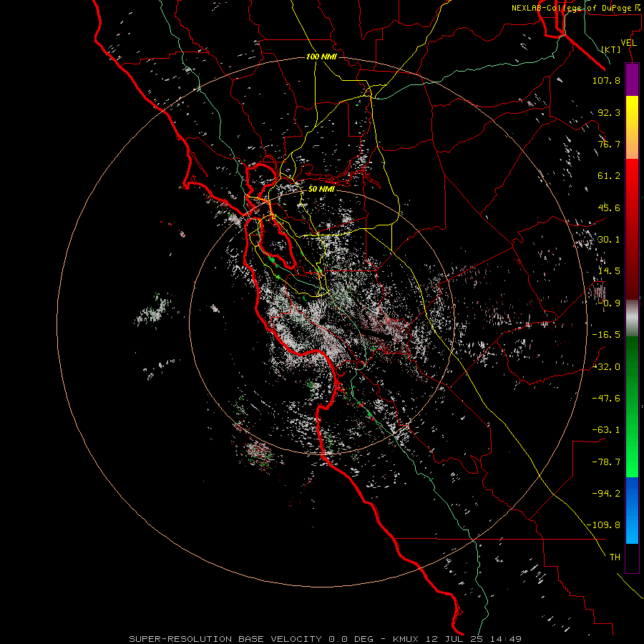This screenshot has height=644, width=644.
Task: Pick the purple segment of the velocity color bar
Action: click(x=632, y=80)
